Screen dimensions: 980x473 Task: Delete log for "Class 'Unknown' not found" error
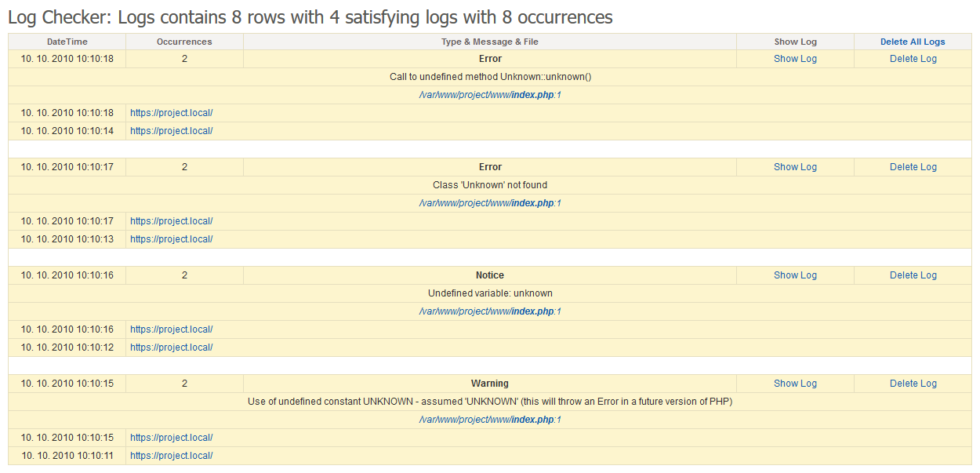(x=913, y=167)
